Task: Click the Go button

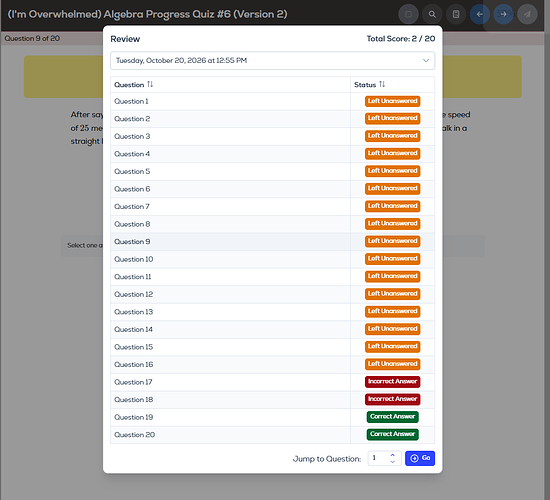Action: 420,458
